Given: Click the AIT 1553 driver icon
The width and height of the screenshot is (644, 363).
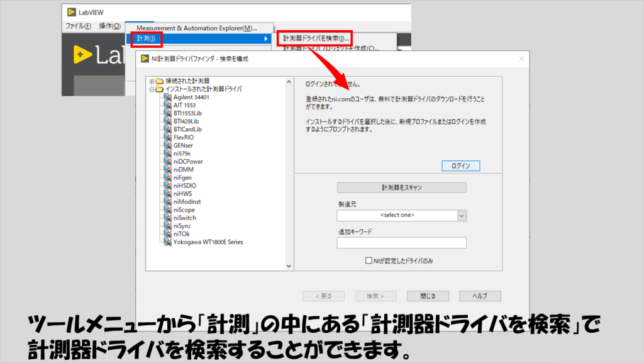Looking at the screenshot, I should click(167, 105).
